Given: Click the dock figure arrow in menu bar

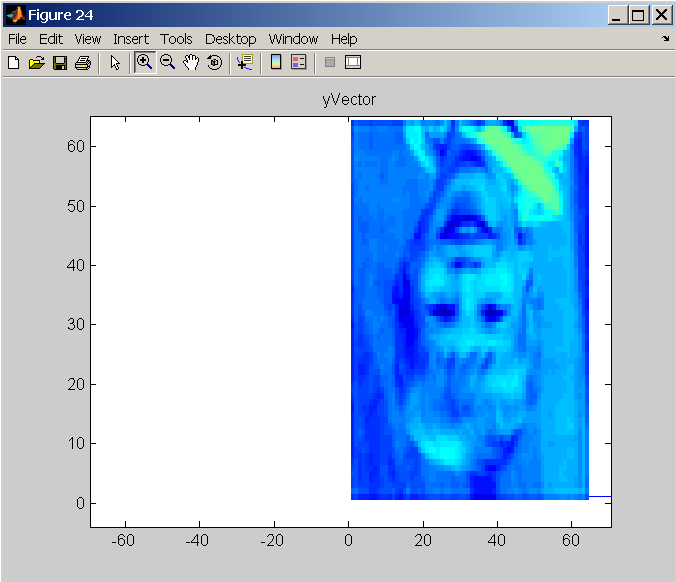Looking at the screenshot, I should [666, 39].
